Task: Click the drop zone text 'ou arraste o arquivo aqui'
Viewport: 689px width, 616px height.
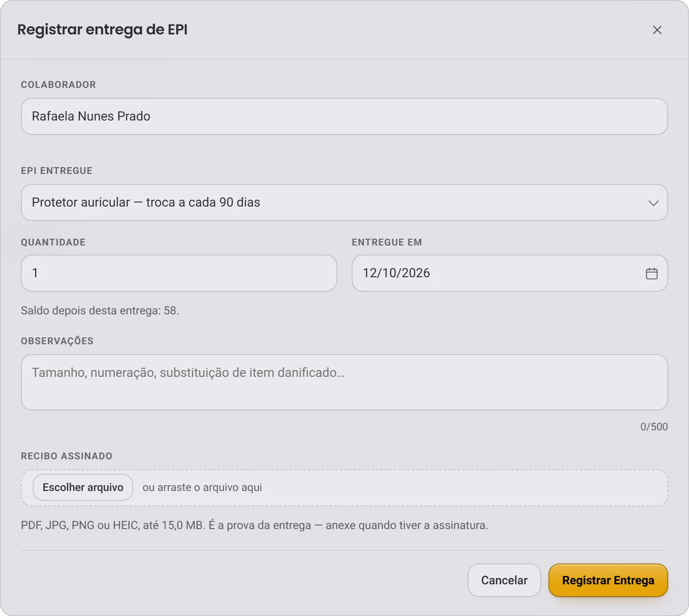Action: pos(202,487)
